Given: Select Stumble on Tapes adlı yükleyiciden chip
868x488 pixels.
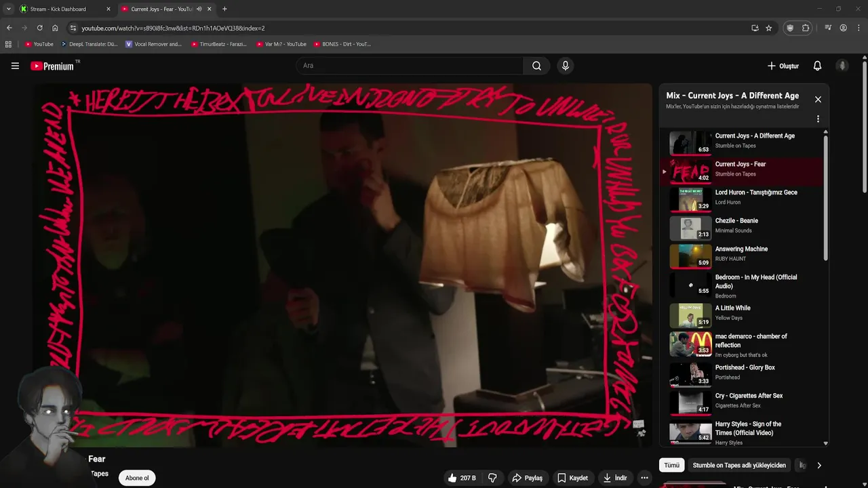Looking at the screenshot, I should (x=739, y=466).
